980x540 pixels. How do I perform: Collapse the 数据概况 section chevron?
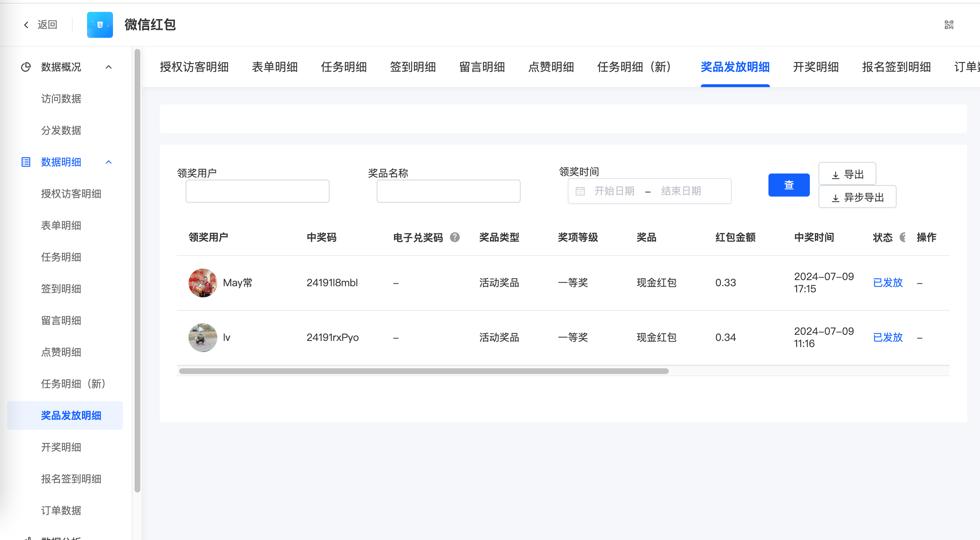click(109, 67)
